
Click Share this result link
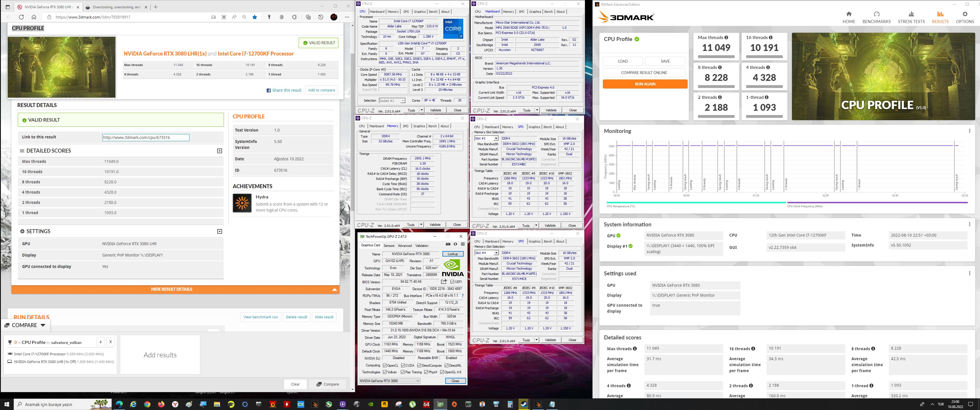pos(284,91)
